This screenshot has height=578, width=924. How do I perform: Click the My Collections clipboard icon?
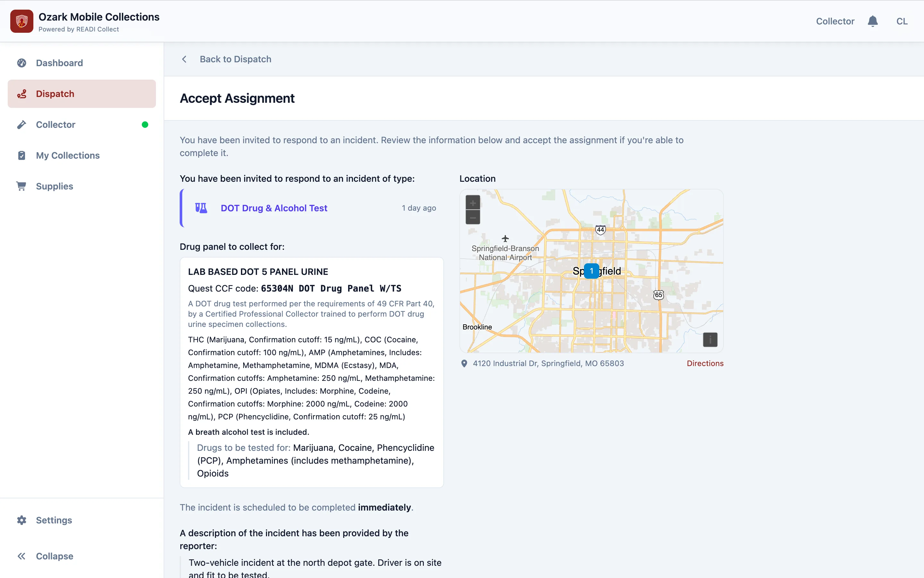click(22, 156)
